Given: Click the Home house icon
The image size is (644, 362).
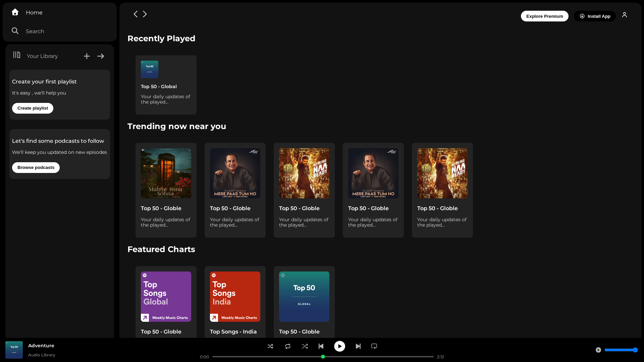Looking at the screenshot, I should tap(15, 12).
